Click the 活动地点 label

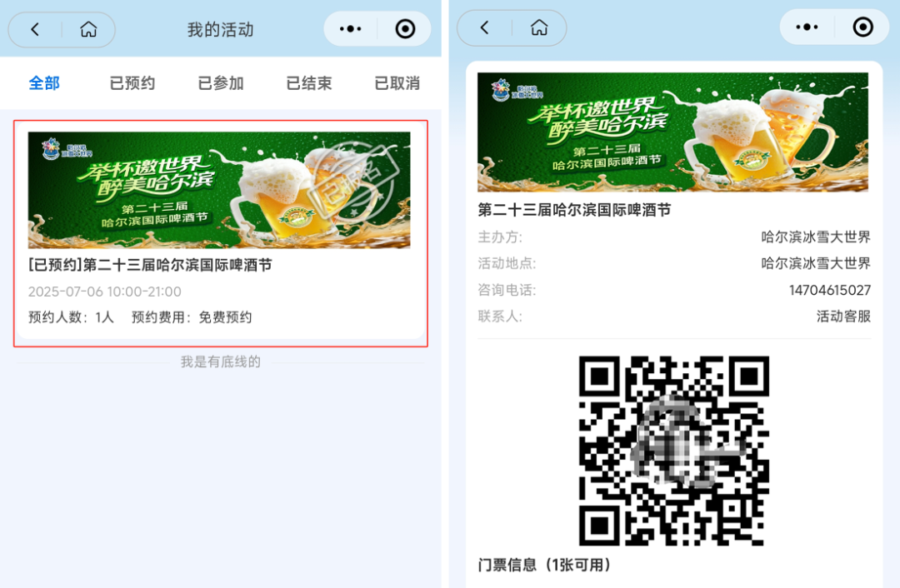click(507, 263)
